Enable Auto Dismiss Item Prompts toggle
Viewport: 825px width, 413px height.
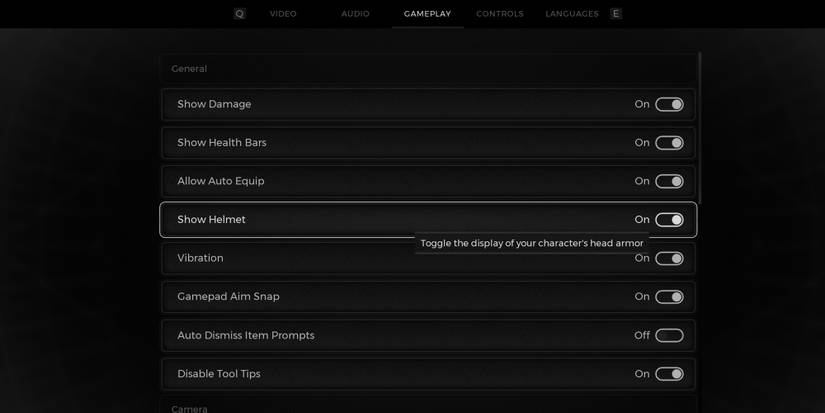click(x=669, y=335)
